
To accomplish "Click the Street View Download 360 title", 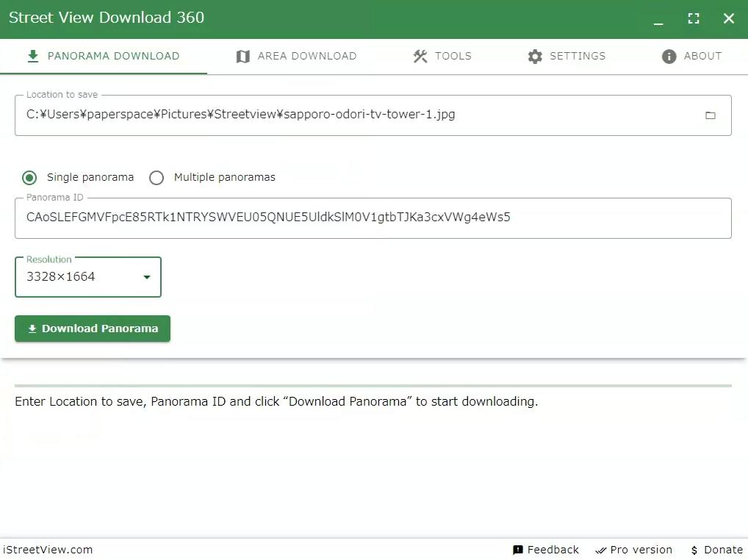I will click(x=107, y=18).
